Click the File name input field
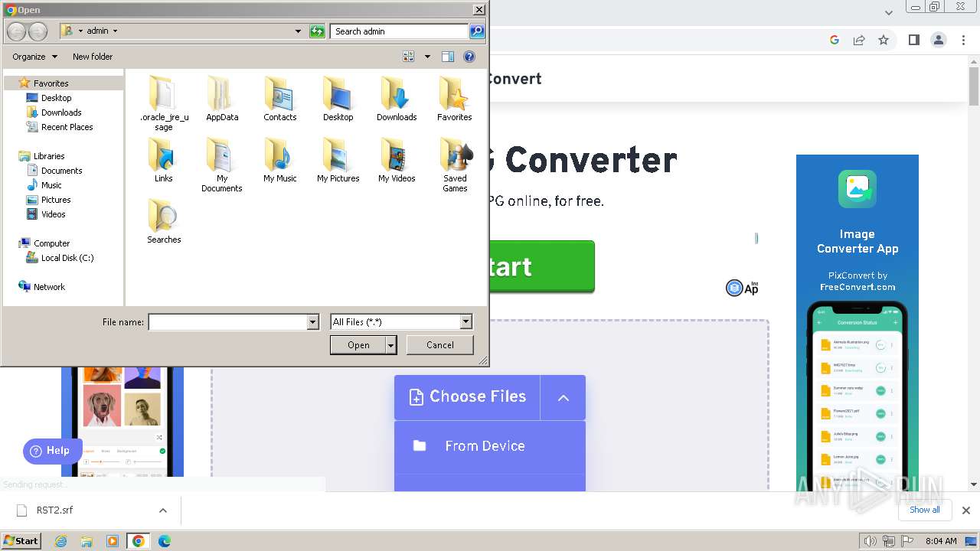Screen dimensions: 980x551 (x=227, y=322)
